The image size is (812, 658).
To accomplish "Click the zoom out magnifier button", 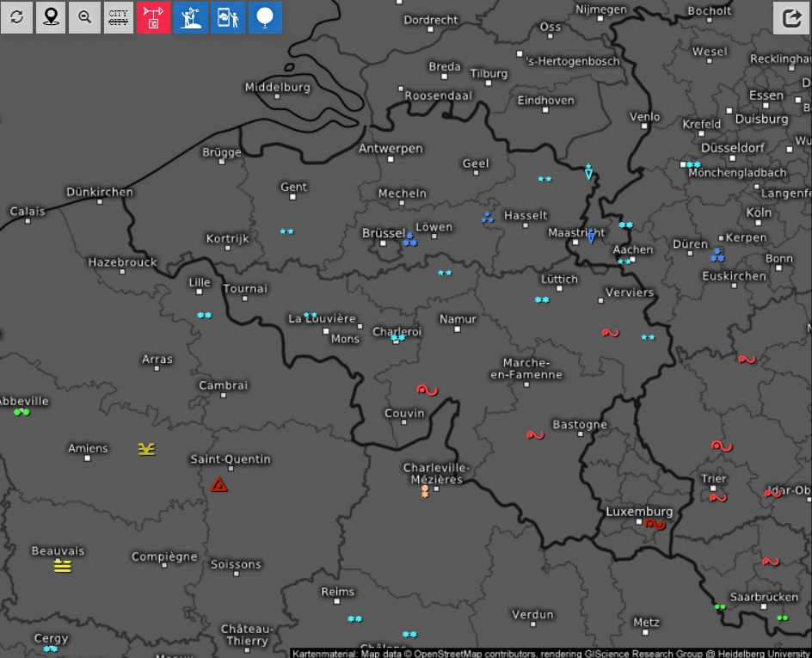I will 84,17.
